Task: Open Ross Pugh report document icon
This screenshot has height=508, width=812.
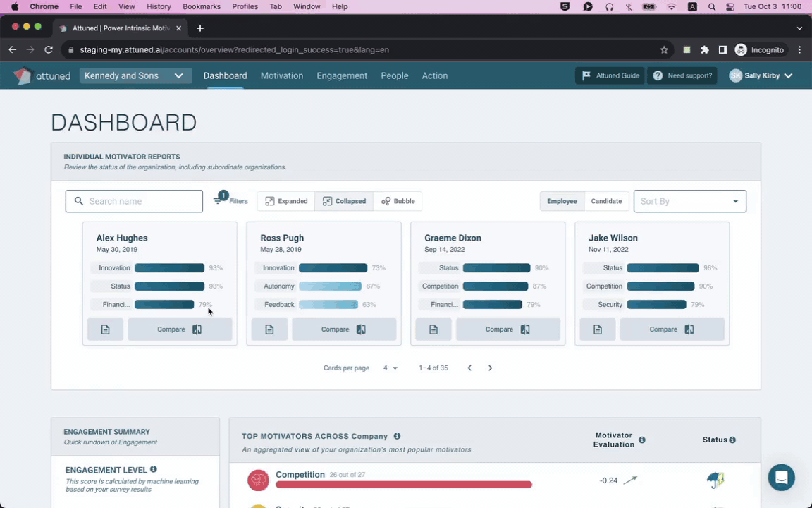Action: [x=269, y=329]
